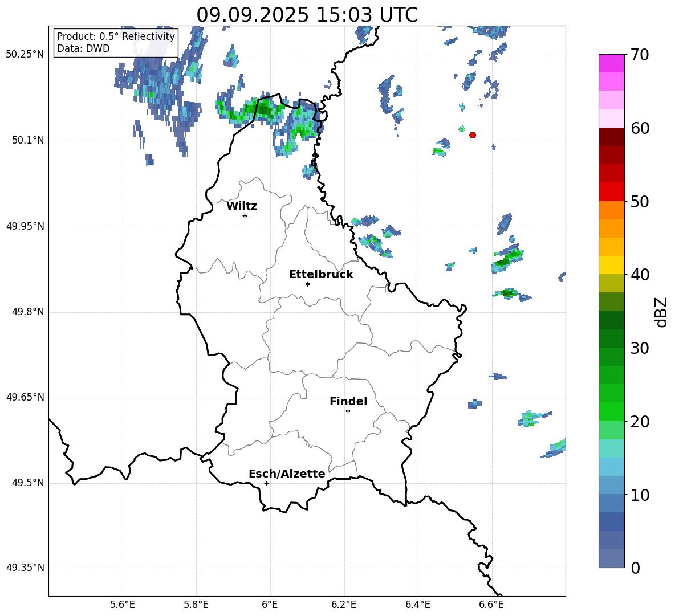Click the Data: DWD text
Screen dimensions: 675x616
coord(83,48)
